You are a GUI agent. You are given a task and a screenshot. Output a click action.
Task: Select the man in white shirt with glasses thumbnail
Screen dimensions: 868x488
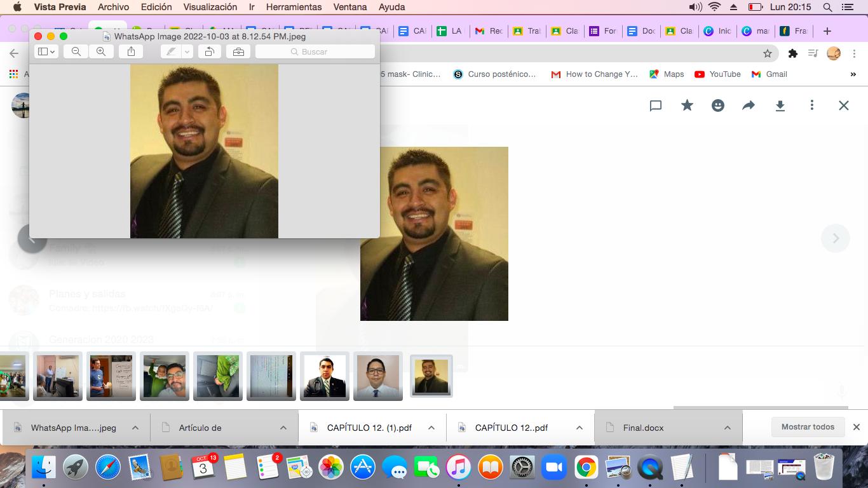click(378, 376)
